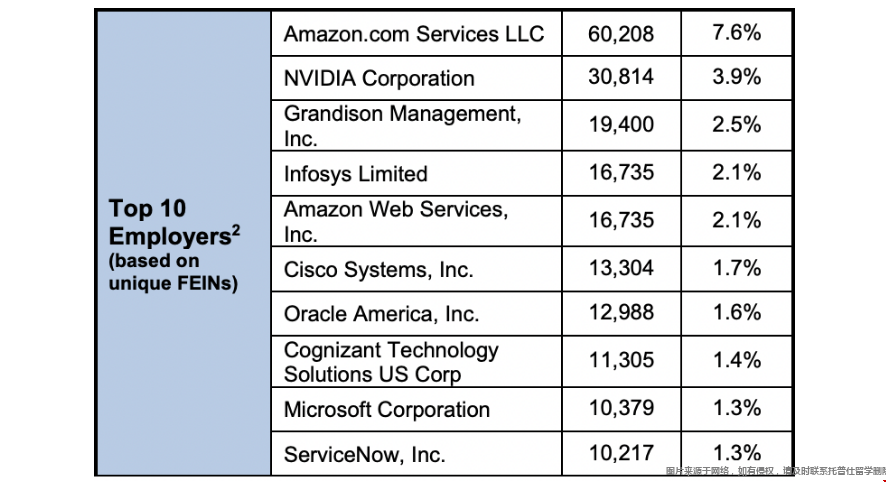Click the Oracle America, Inc. cell
Viewport: 886px width, 482px height.
click(x=381, y=314)
